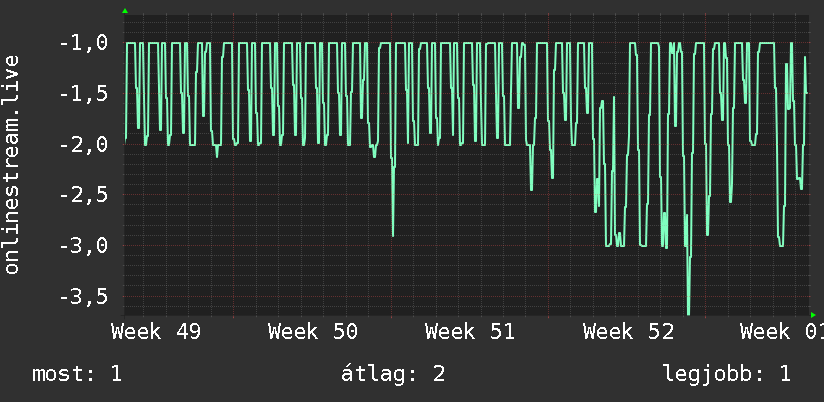This screenshot has width=824, height=402.
Task: Click the -1,5 y-axis value
Action: tap(84, 94)
